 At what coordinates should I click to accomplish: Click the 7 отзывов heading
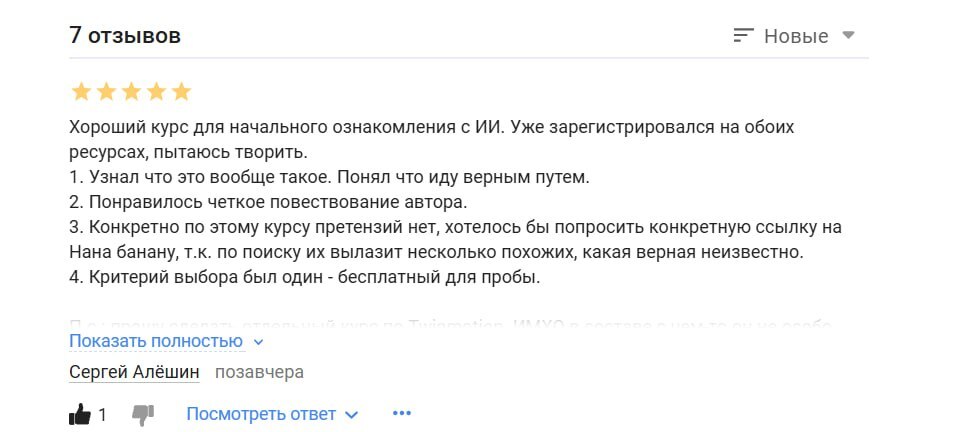pyautogui.click(x=125, y=35)
